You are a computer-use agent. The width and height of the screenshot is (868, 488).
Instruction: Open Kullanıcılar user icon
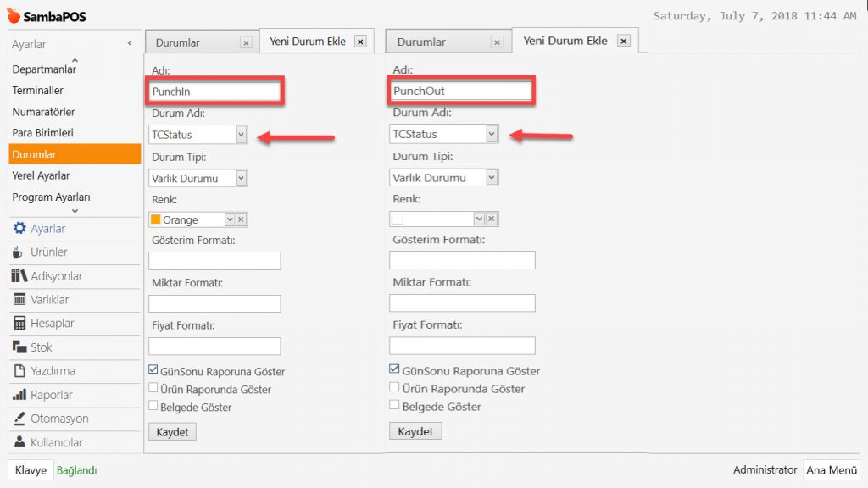coord(19,442)
